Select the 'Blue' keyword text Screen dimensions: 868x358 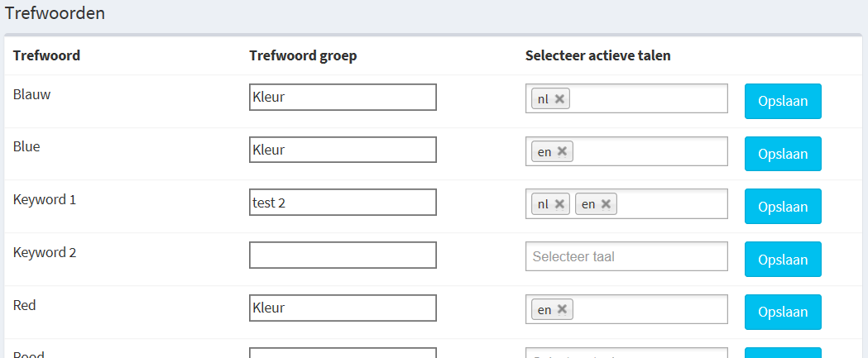(x=26, y=146)
